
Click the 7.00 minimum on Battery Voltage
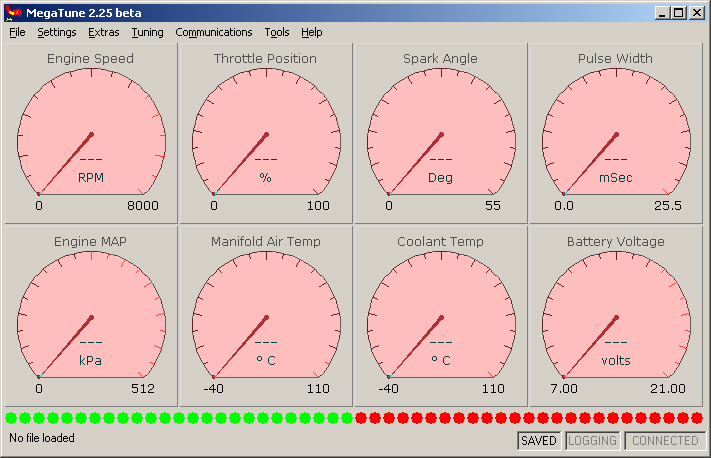pyautogui.click(x=564, y=389)
